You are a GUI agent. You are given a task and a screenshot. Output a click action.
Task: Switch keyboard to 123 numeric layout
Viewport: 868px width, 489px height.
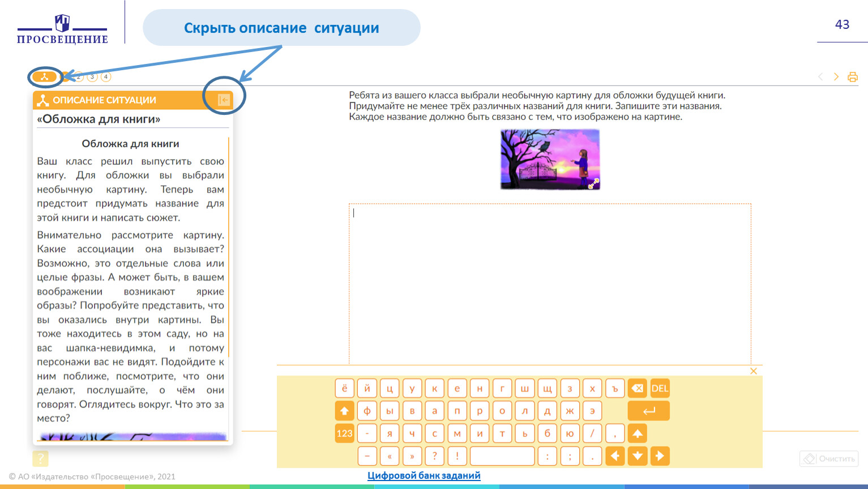344,434
